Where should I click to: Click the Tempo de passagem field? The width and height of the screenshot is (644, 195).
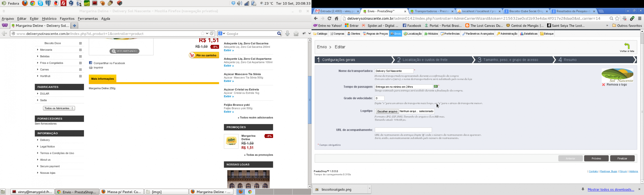404,87
